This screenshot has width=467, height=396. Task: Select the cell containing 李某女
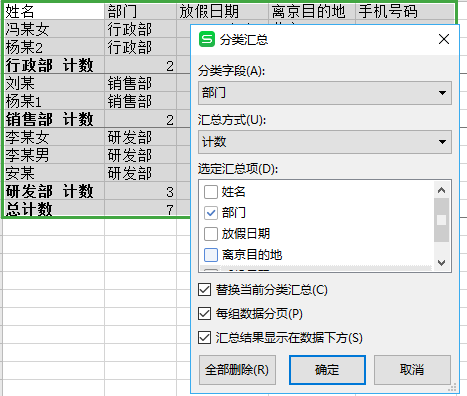point(54,137)
